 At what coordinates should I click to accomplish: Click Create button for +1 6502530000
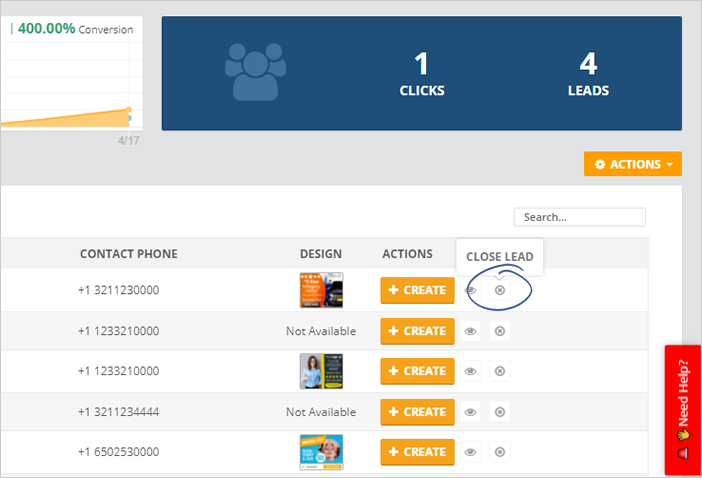click(x=417, y=452)
